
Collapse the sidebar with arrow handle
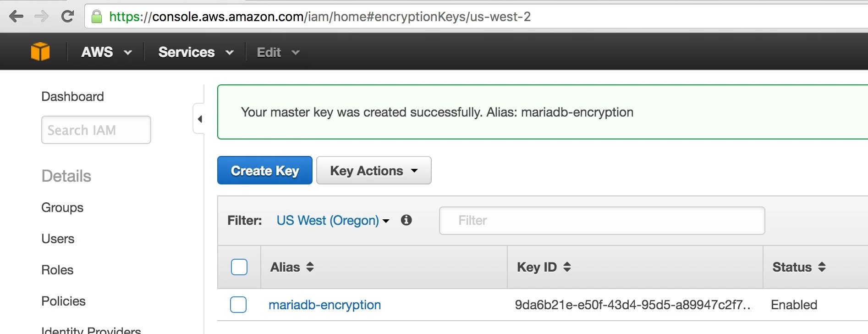point(200,119)
